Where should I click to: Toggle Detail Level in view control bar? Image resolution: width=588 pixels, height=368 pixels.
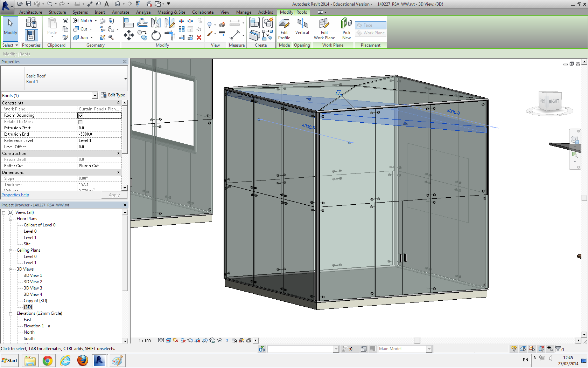[x=161, y=340]
